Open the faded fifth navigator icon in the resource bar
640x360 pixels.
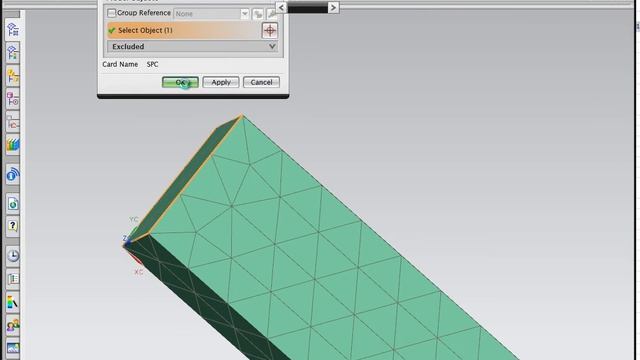point(13,122)
